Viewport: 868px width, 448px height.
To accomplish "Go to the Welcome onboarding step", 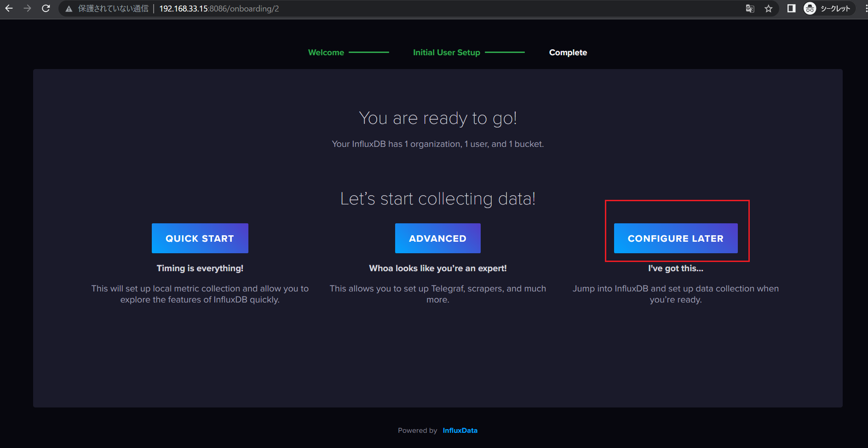I will point(326,52).
